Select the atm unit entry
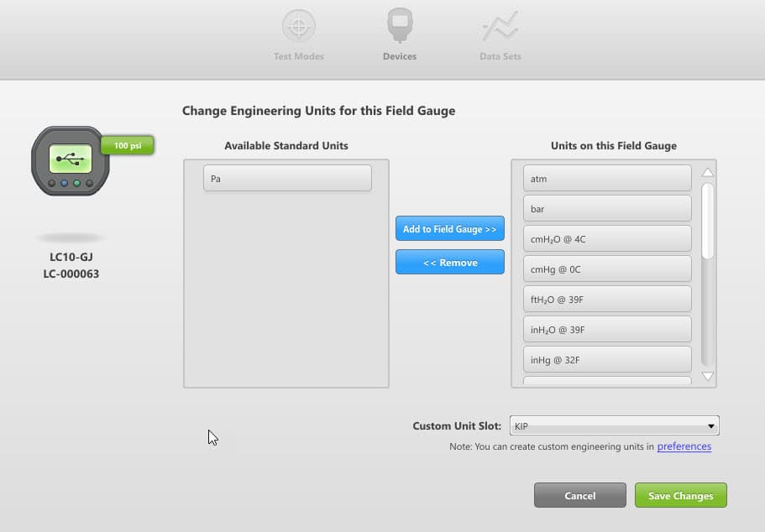765x532 pixels. point(606,178)
